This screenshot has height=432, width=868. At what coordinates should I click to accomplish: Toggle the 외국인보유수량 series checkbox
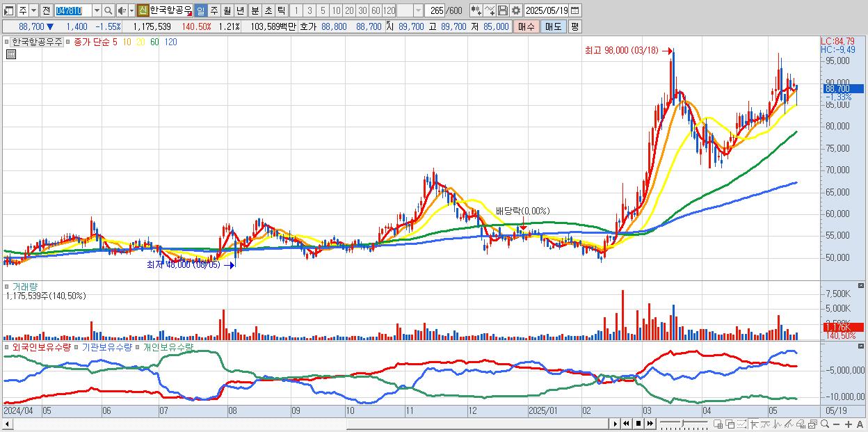coord(6,346)
